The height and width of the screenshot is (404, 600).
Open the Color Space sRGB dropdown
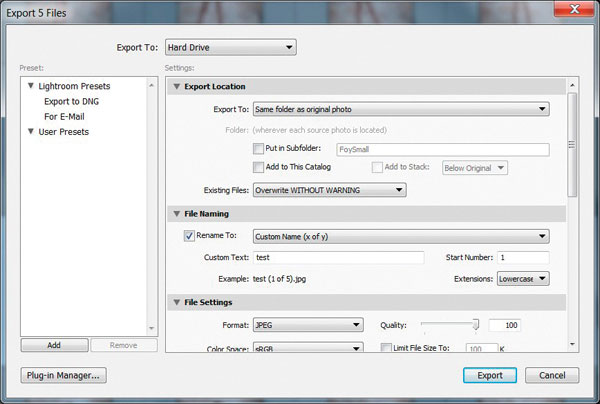click(x=308, y=348)
